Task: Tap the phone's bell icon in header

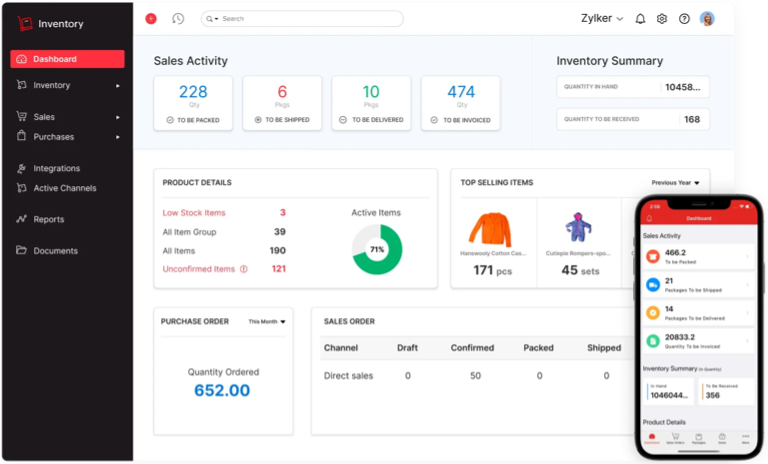Action: point(649,219)
